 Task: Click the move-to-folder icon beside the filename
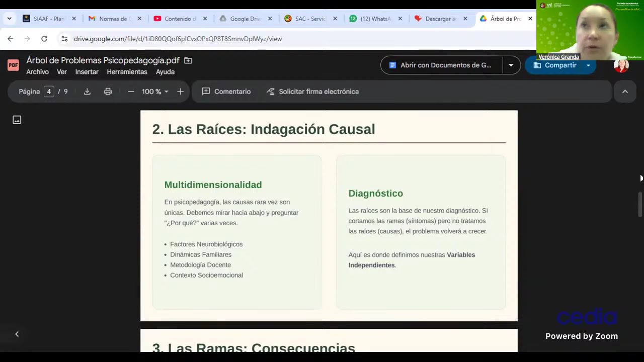188,60
